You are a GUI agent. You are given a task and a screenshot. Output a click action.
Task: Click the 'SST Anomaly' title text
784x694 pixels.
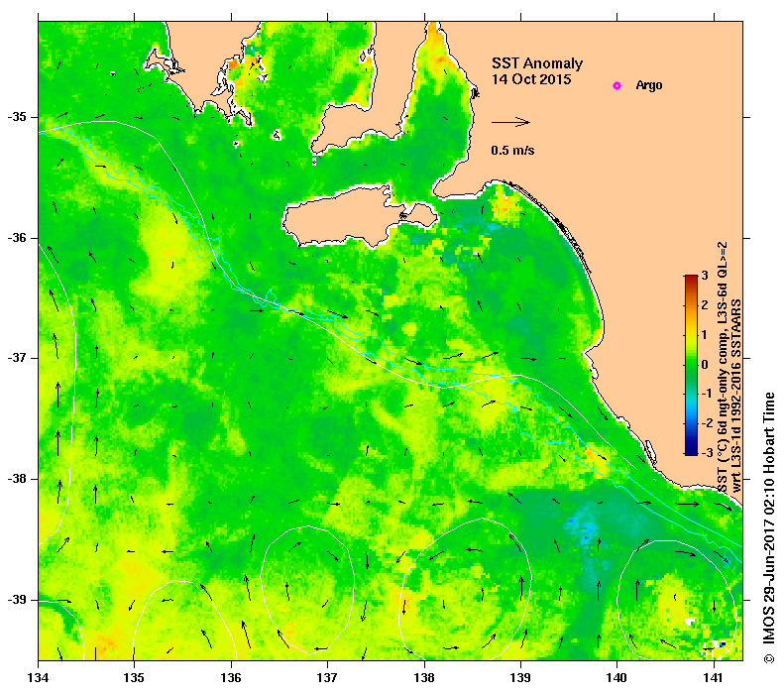[x=537, y=63]
